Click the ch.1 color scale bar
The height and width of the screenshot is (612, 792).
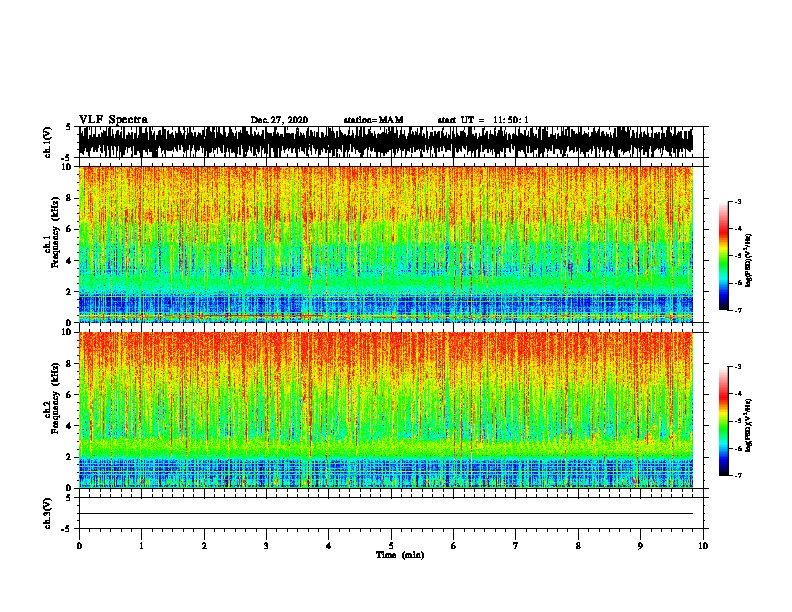point(723,256)
